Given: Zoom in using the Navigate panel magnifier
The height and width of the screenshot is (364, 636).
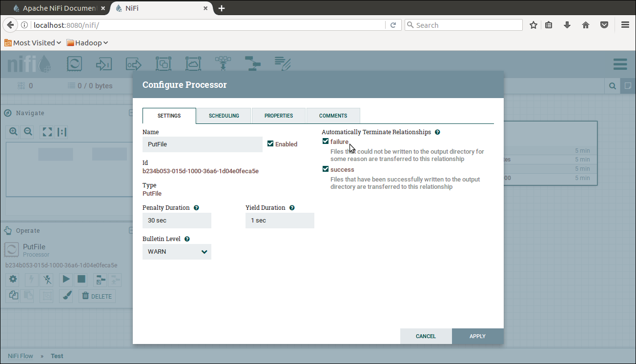Looking at the screenshot, I should (x=13, y=131).
